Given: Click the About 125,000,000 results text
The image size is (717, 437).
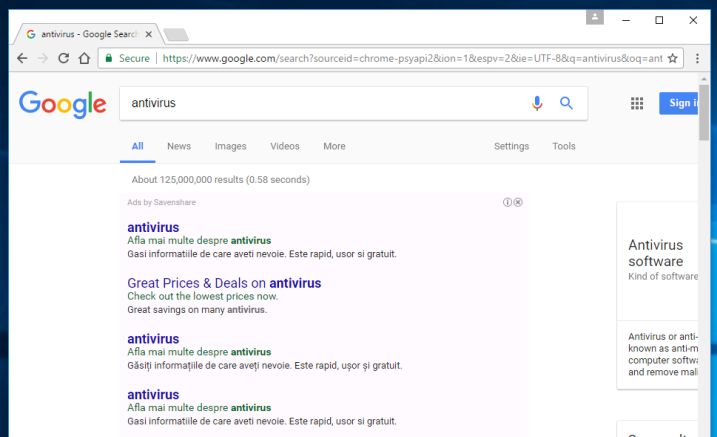Looking at the screenshot, I should coord(220,180).
